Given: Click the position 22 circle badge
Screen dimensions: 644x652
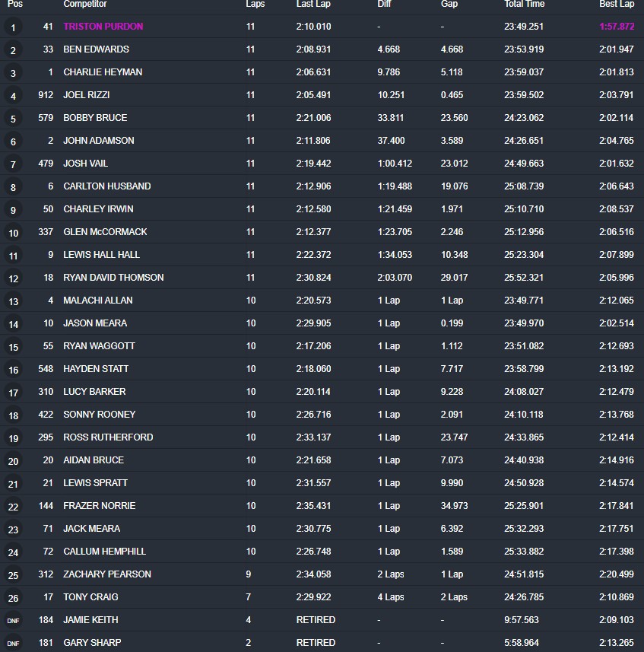Looking at the screenshot, I should click(13, 507).
